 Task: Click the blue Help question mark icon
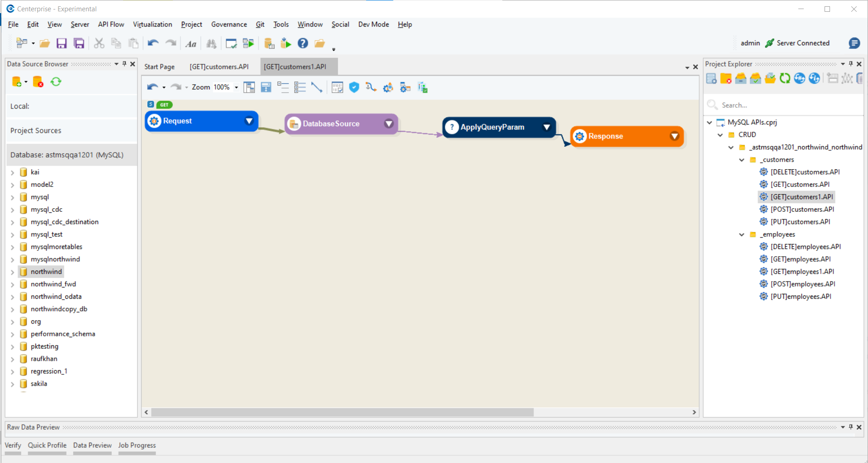(x=303, y=43)
